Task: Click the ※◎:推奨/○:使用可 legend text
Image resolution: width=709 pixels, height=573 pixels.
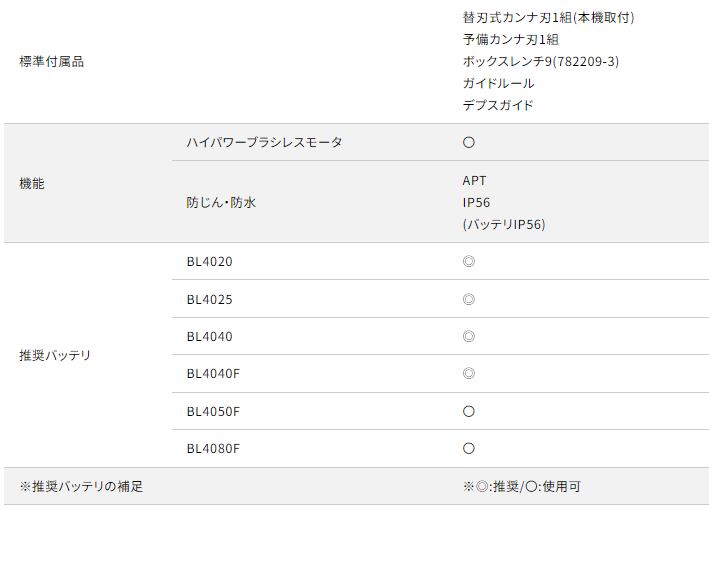Action: [x=521, y=487]
